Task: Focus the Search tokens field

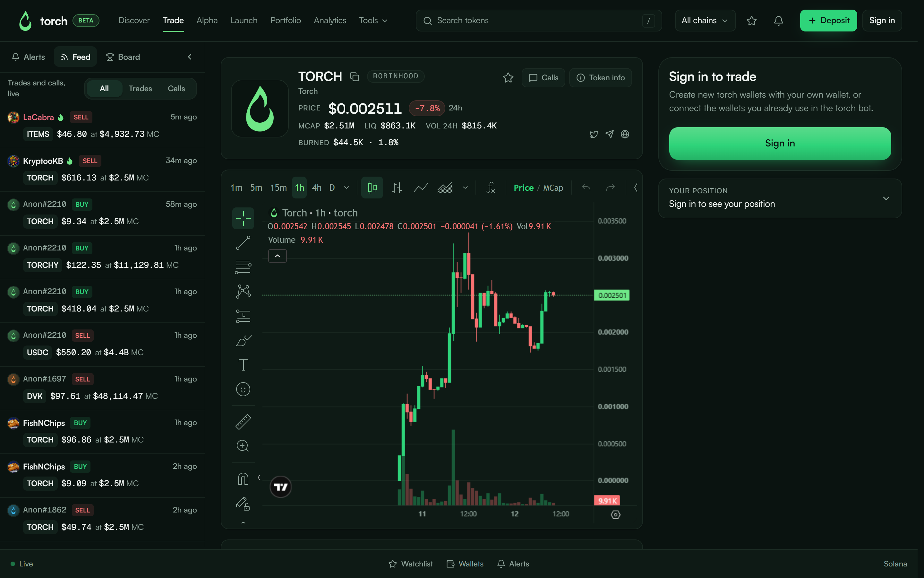Action: pos(538,21)
